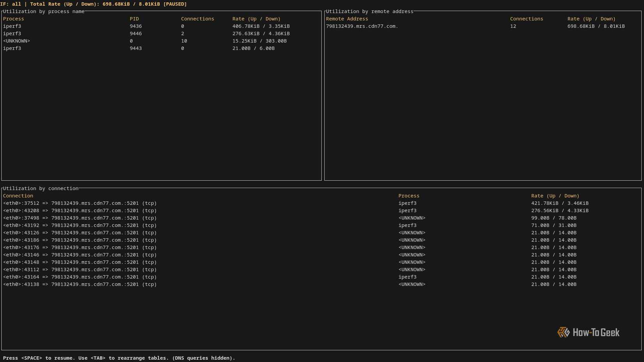Screen dimensions: 644x362
Task: Click the Remote Address column header
Action: (x=347, y=19)
